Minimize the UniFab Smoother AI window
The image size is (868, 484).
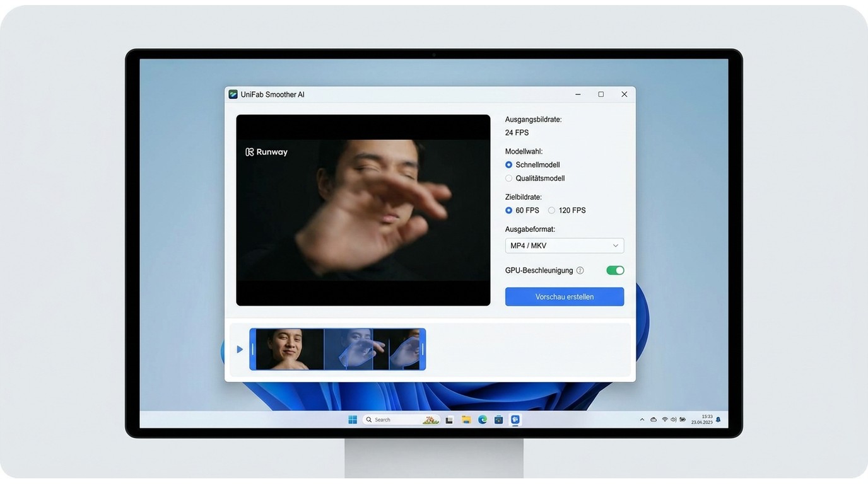[x=578, y=95]
